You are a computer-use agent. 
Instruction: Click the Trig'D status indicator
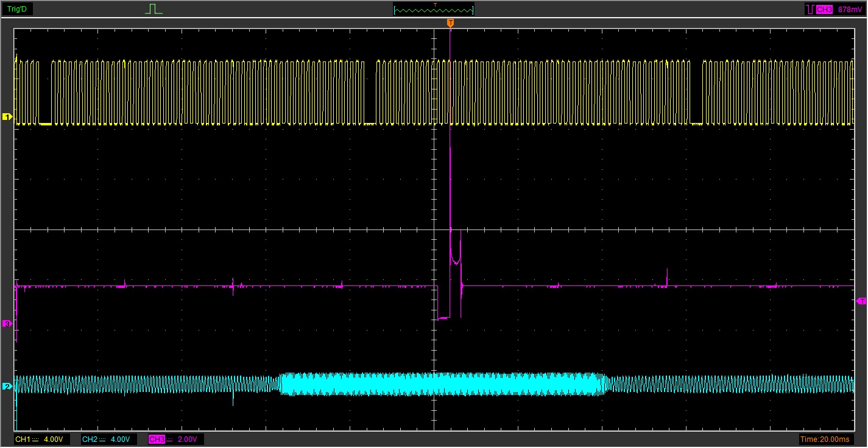tap(17, 9)
